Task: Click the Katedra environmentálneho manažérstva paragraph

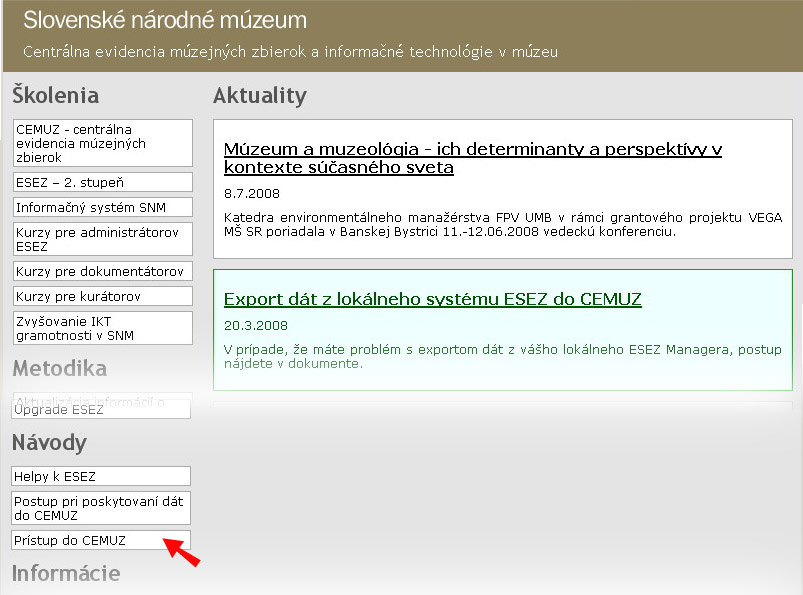Action: point(503,224)
